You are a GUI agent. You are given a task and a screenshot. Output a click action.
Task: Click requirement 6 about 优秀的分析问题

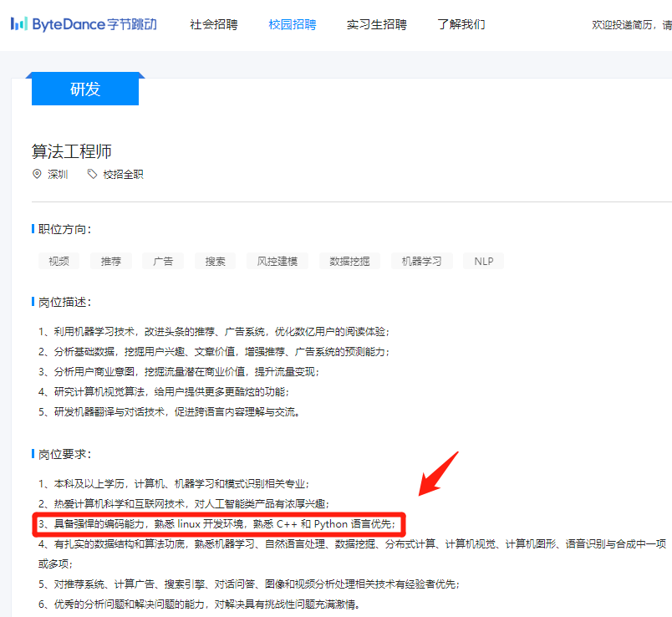(x=199, y=604)
